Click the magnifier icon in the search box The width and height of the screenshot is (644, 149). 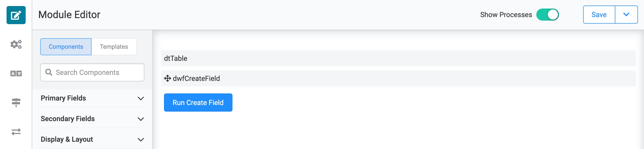[49, 72]
